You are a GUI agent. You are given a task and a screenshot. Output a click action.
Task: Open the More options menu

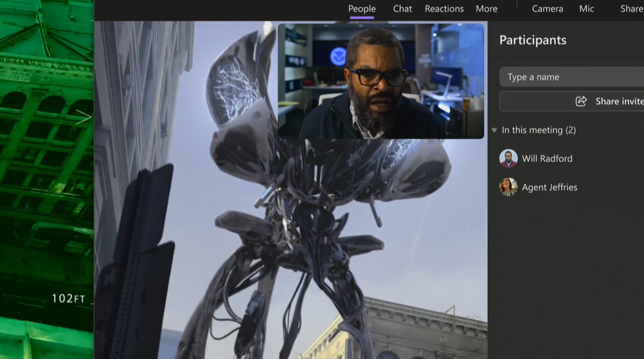(x=486, y=9)
